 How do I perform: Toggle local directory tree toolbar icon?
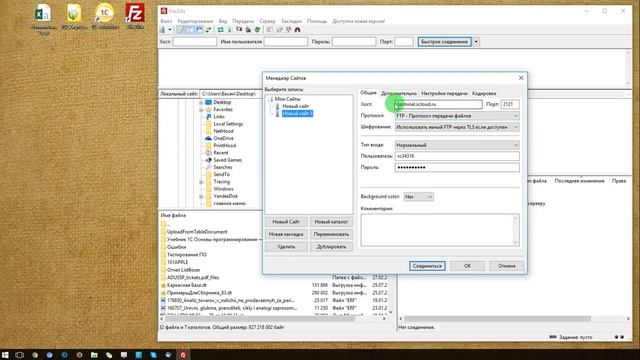pyautogui.click(x=190, y=29)
